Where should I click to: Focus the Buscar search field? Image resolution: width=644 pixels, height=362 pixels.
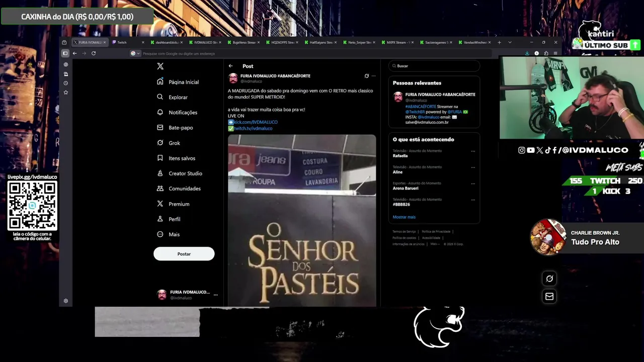[x=434, y=66]
